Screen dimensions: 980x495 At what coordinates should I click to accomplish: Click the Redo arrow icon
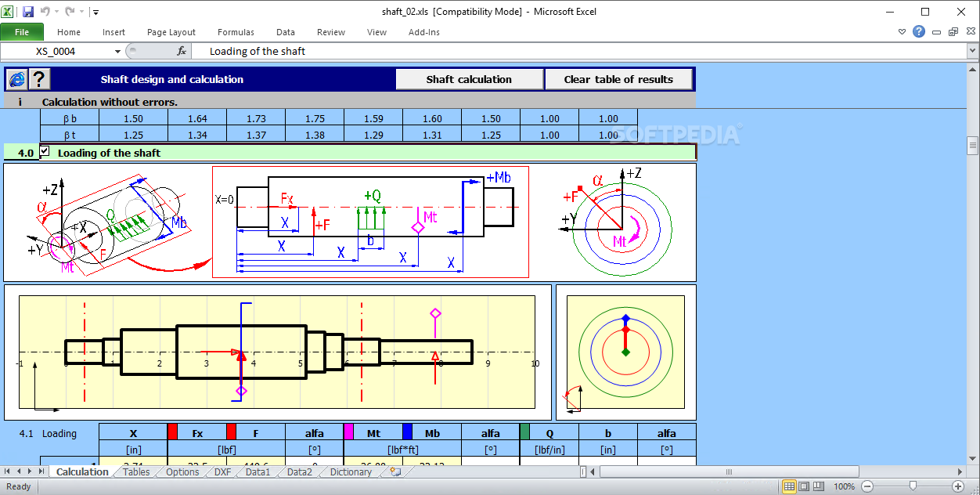click(70, 12)
